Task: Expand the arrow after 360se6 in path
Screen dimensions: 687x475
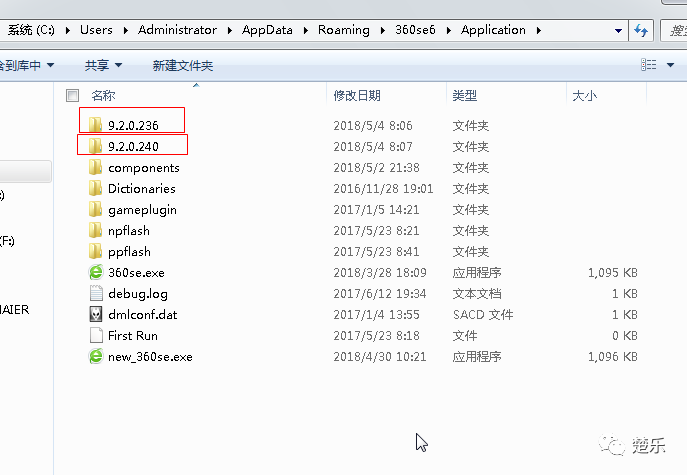Action: 449,30
